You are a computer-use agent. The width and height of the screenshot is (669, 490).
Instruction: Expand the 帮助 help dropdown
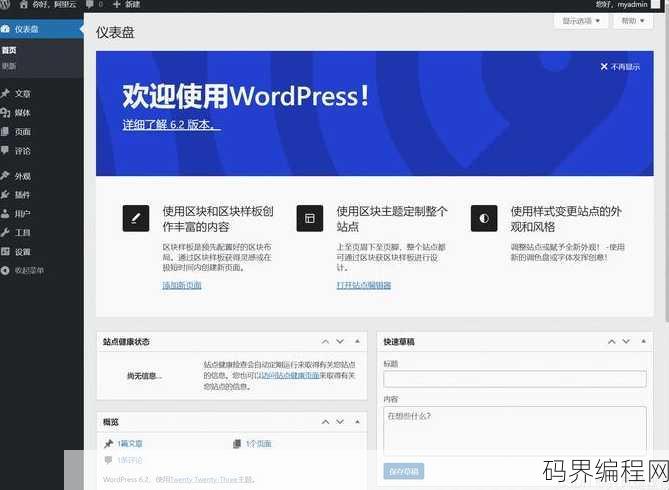click(633, 20)
